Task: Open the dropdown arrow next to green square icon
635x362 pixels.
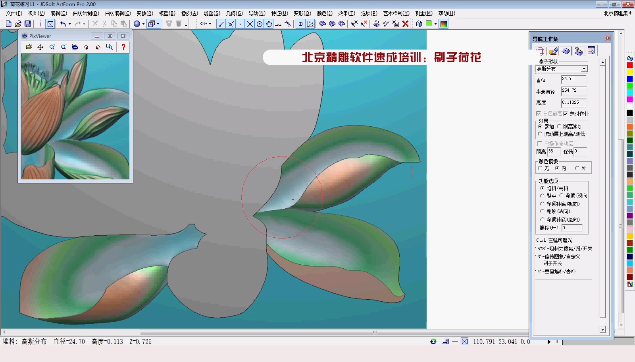Action: [x=435, y=24]
